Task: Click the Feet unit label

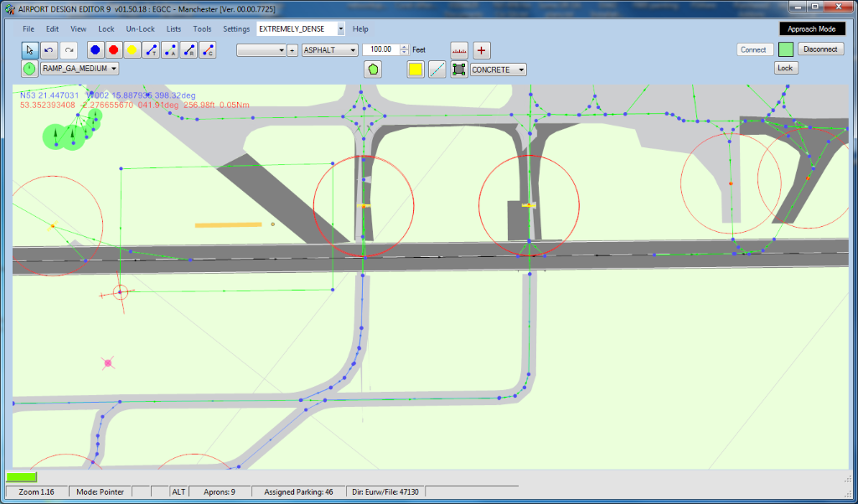Action: click(419, 49)
